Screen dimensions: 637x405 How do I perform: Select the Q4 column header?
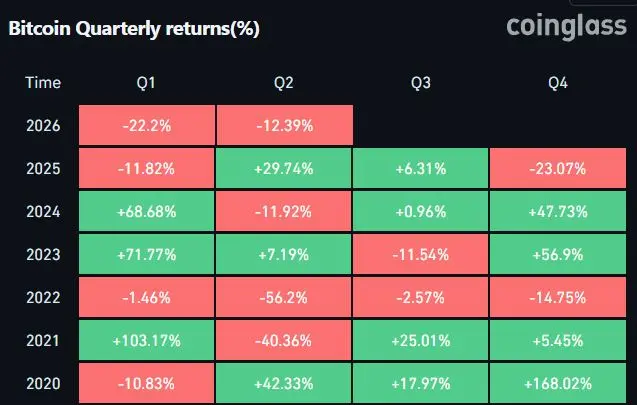(558, 83)
